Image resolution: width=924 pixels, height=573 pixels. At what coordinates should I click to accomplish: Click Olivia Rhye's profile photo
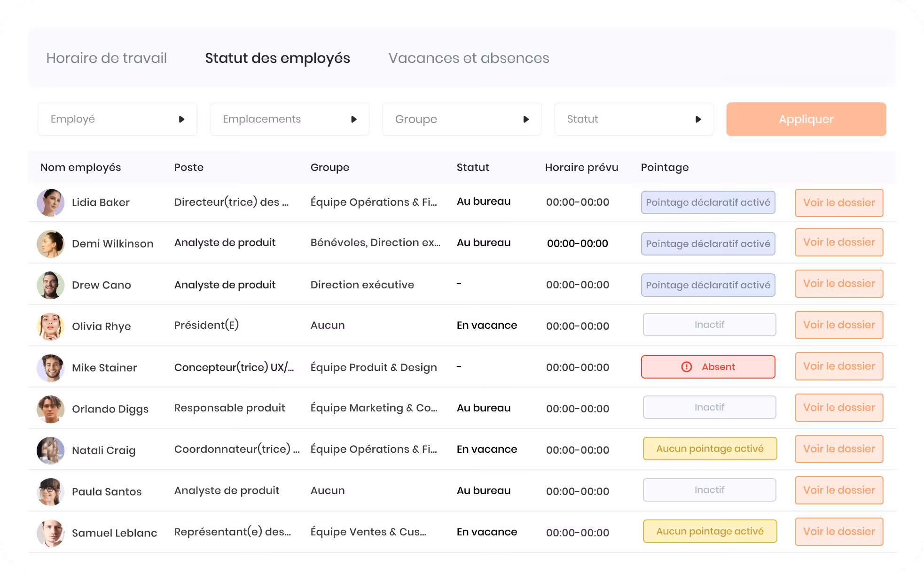tap(51, 326)
